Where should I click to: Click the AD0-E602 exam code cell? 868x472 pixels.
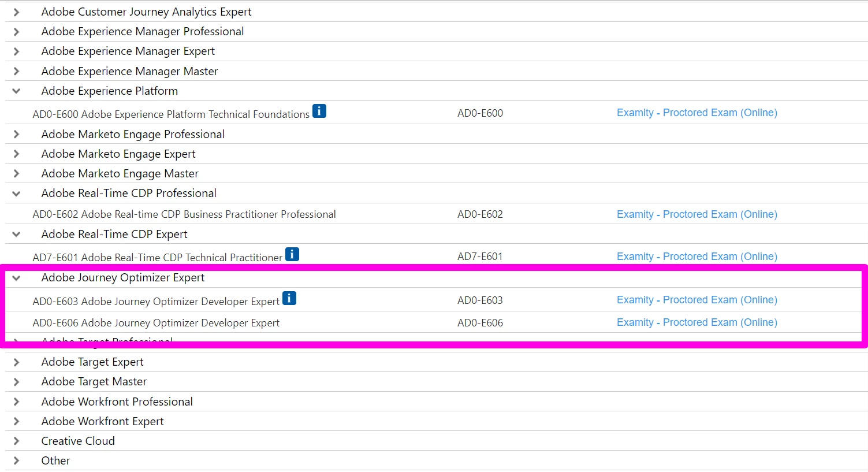click(x=480, y=214)
